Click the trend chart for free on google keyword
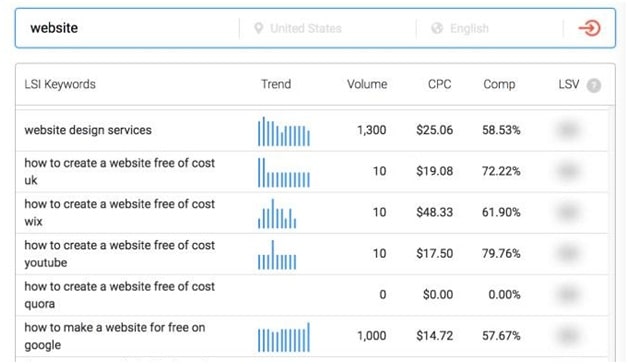Viewport: 628px width, 364px height. (284, 337)
